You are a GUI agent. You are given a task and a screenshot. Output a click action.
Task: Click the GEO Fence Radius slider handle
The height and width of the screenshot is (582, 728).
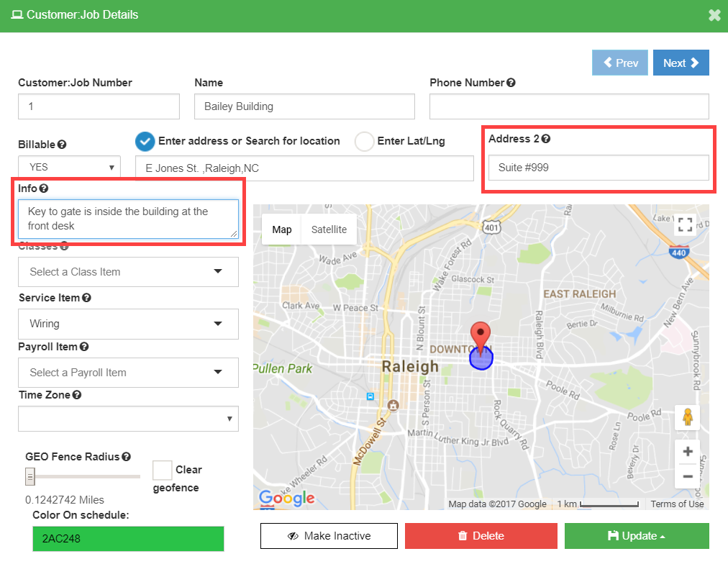pyautogui.click(x=29, y=476)
